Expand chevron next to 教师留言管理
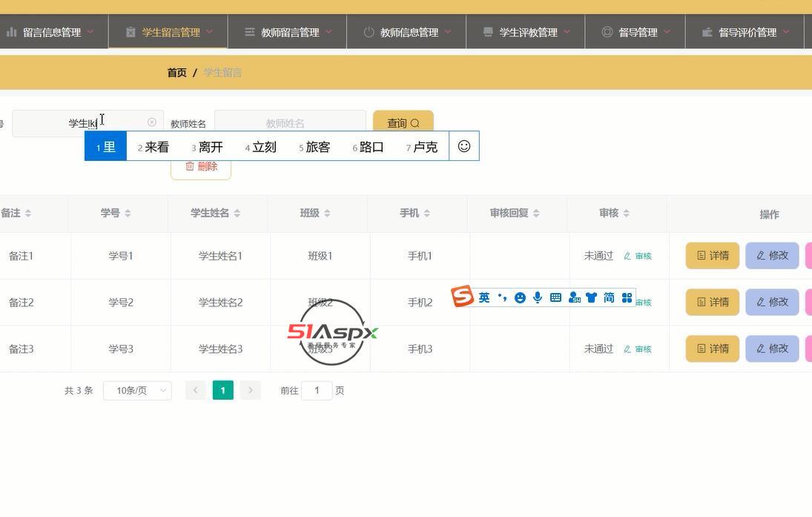This screenshot has width=812, height=517. point(329,32)
